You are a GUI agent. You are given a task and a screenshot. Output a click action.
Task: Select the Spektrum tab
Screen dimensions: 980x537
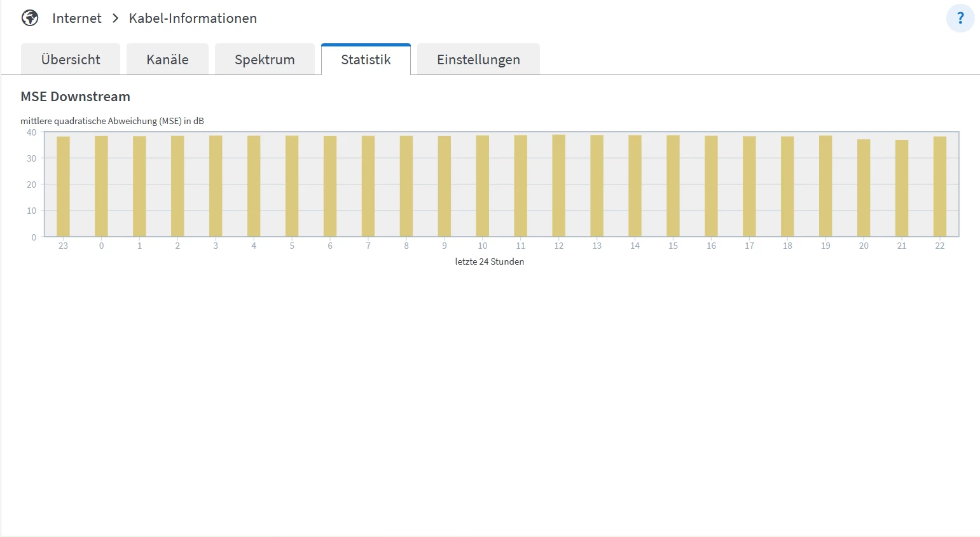click(x=265, y=59)
